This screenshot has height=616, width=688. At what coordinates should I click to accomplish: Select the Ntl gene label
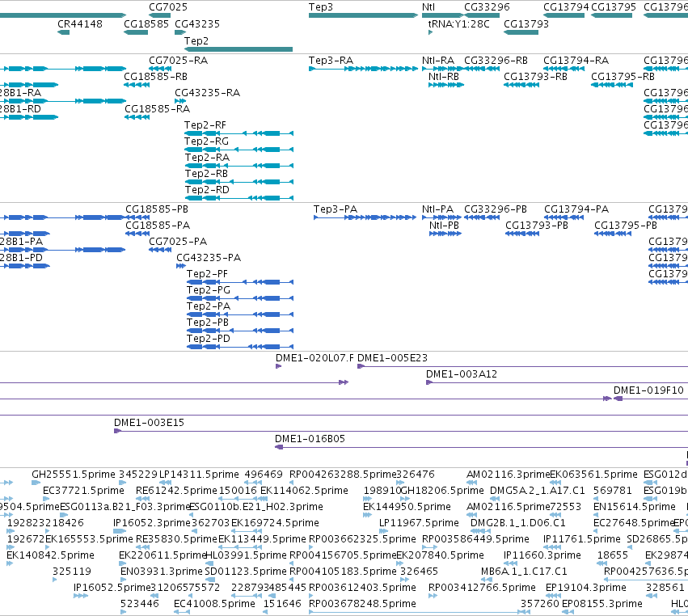[428, 7]
